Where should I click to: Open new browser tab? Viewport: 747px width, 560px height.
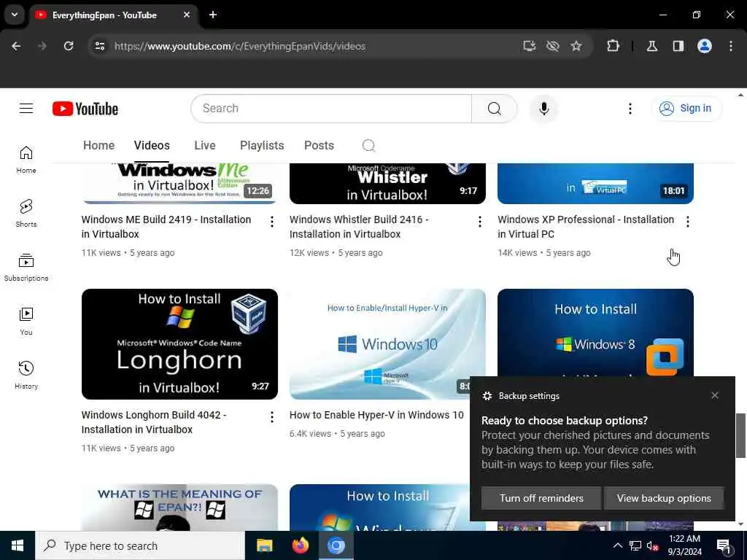213,15
